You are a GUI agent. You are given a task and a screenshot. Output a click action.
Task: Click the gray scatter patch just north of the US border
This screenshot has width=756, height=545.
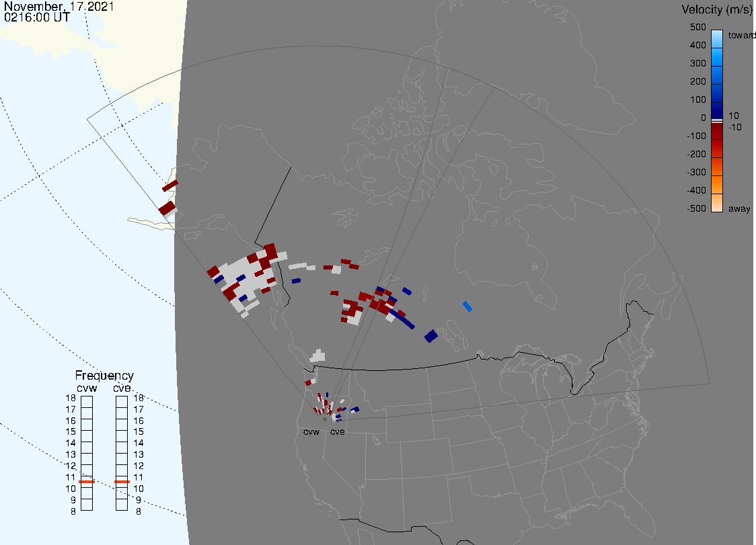(x=317, y=355)
